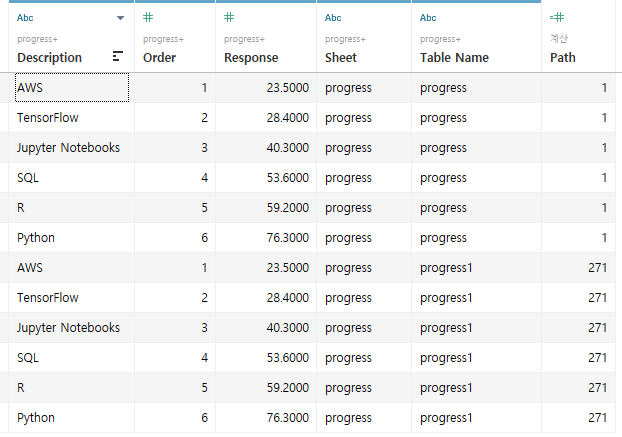
Task: Click the Abc type icon above Description
Action: (x=25, y=18)
